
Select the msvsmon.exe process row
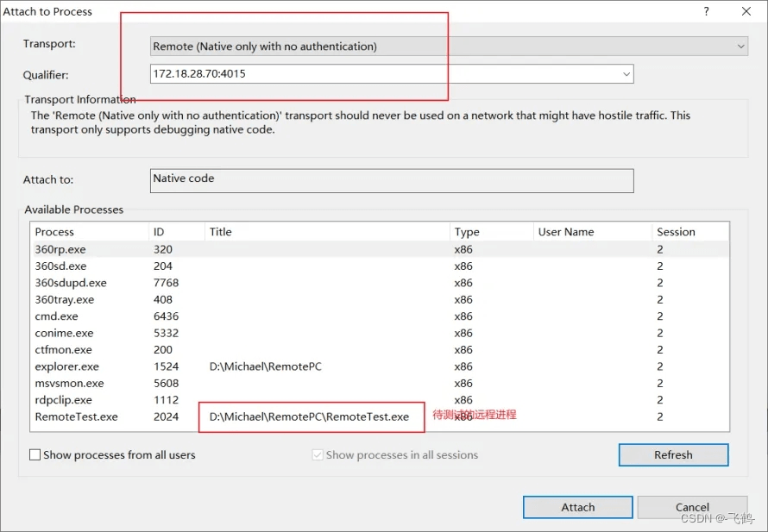click(380, 383)
